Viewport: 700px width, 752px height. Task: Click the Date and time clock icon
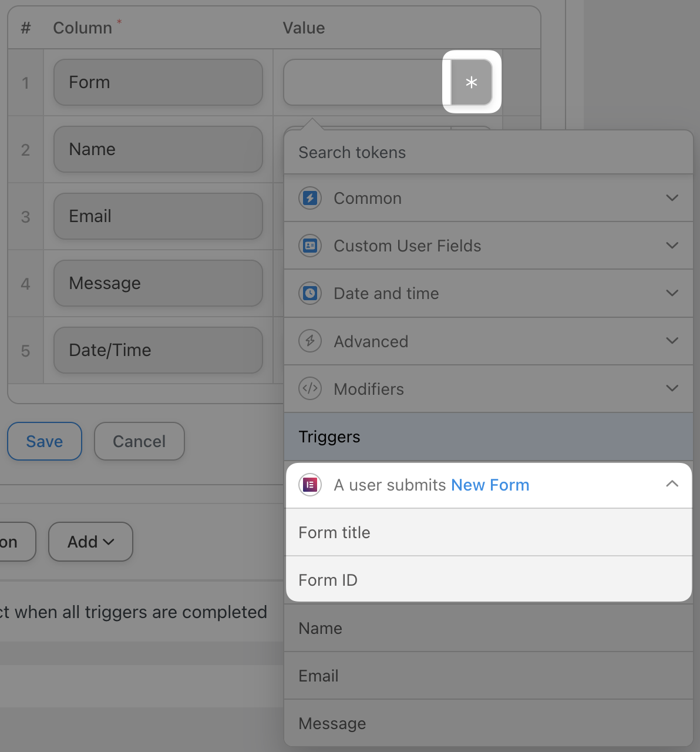tap(310, 293)
